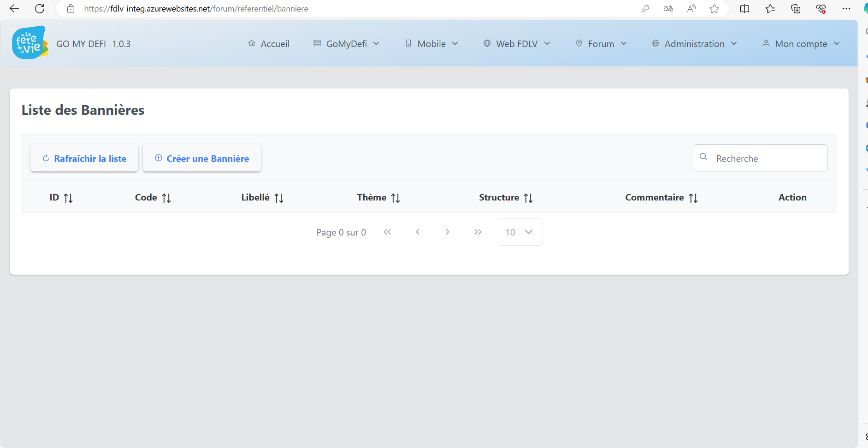This screenshot has height=448, width=868.
Task: Sort table by Code column arrows
Action: click(166, 198)
